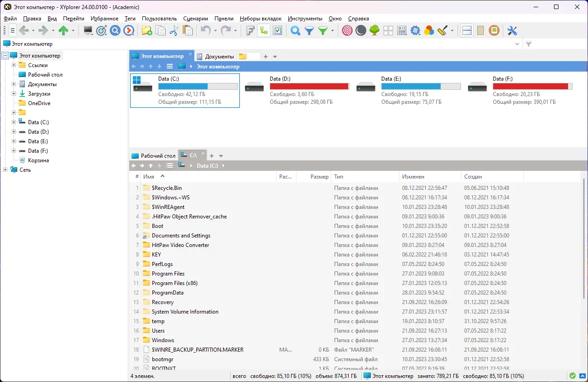Click the Redo toolbar icon
Viewport: 588px width, 382px height.
pyautogui.click(x=226, y=30)
